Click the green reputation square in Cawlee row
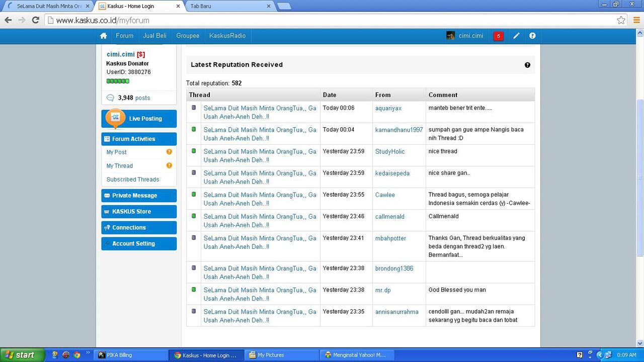 (194, 194)
